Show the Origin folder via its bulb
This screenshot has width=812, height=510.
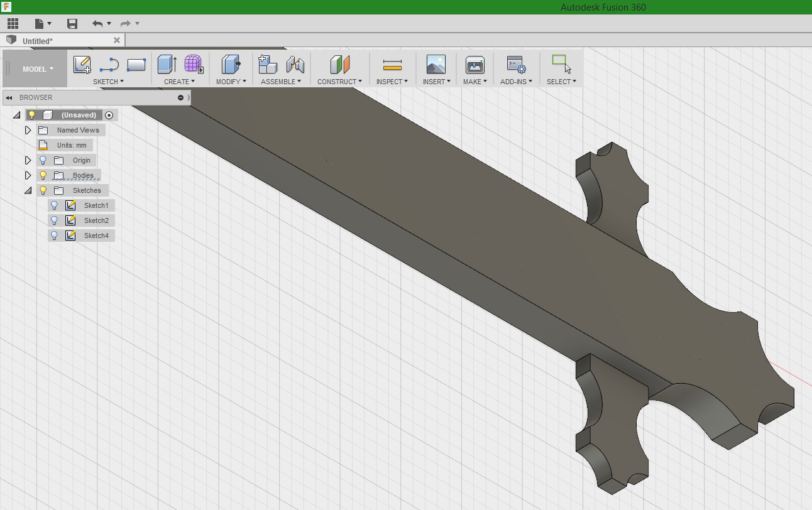click(43, 160)
